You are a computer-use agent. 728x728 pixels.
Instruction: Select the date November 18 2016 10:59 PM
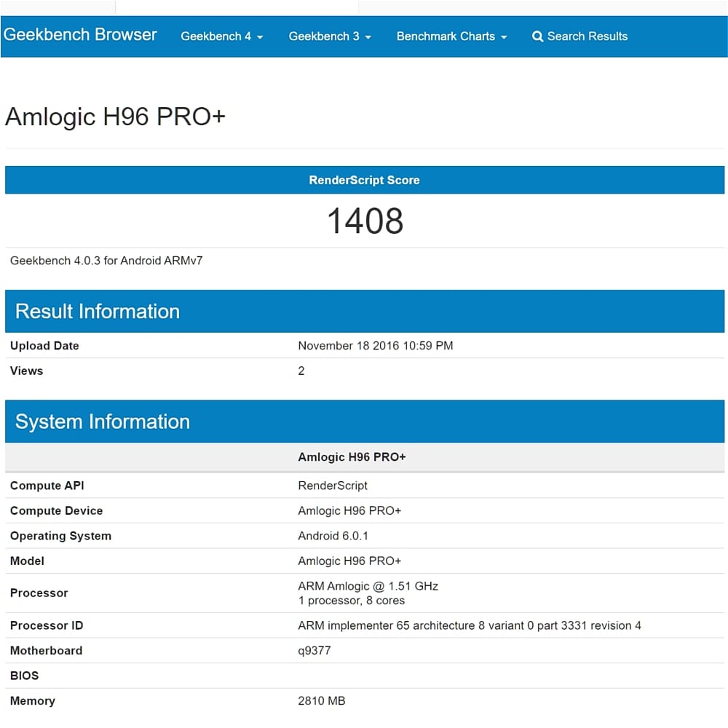point(375,346)
